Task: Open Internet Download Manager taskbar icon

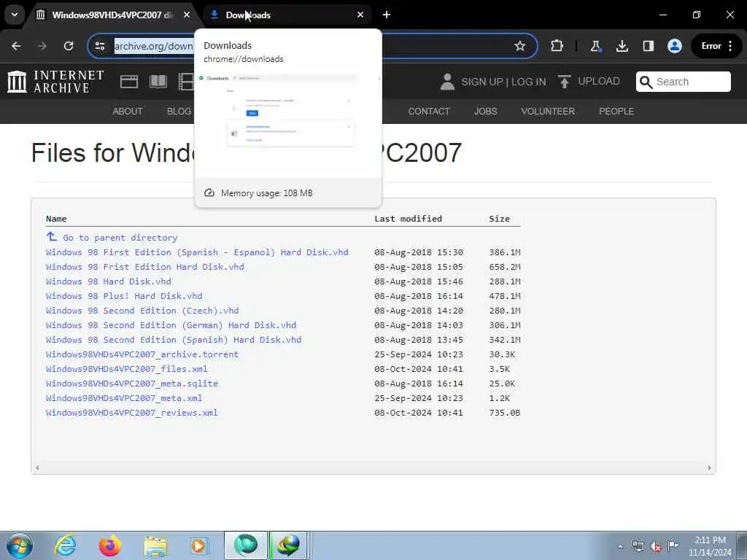Action: (x=289, y=545)
